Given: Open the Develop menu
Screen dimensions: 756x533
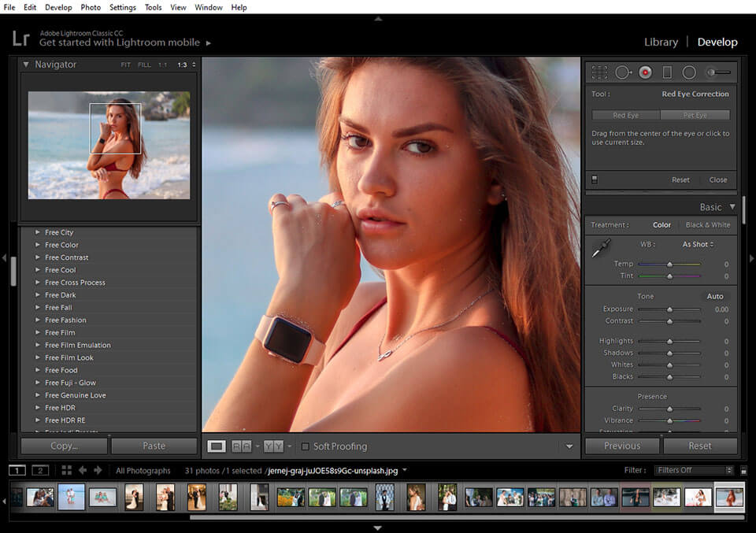Looking at the screenshot, I should point(58,7).
